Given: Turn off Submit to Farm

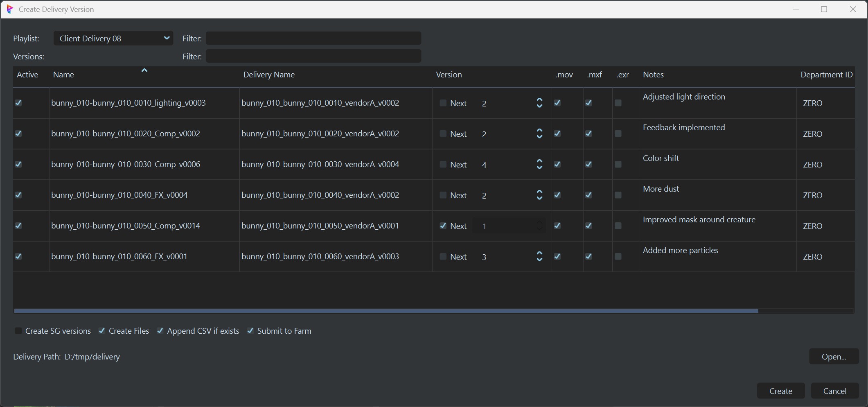Looking at the screenshot, I should click(250, 330).
